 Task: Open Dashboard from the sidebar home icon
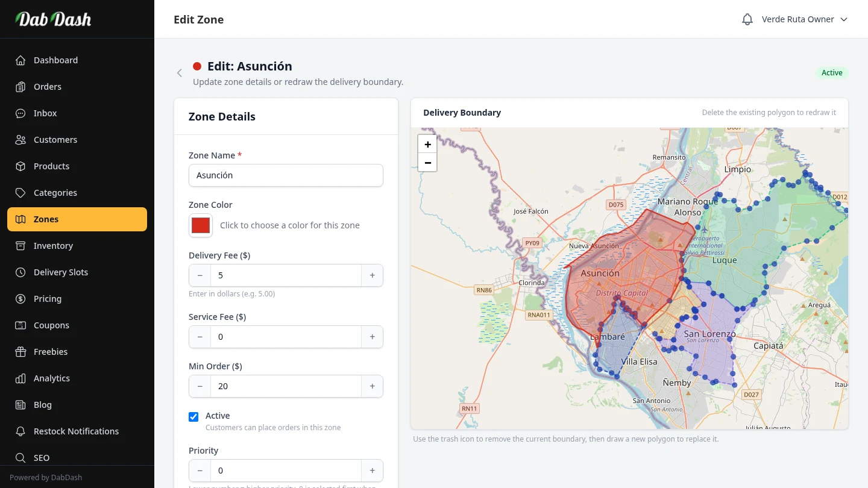point(20,60)
